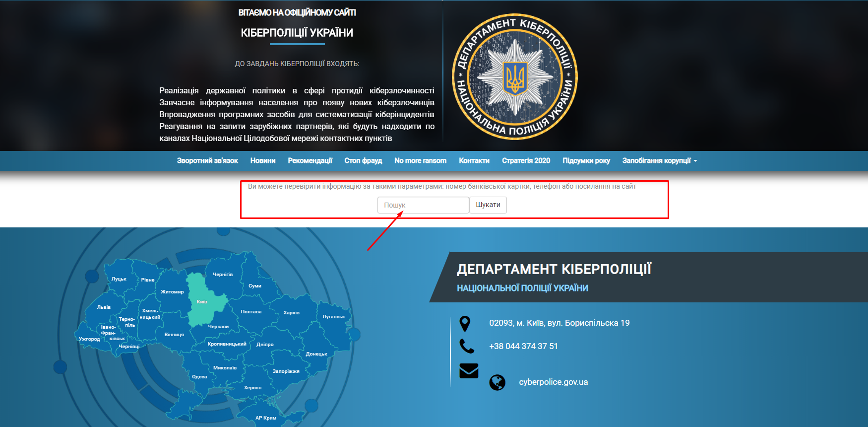
Task: Select the Черкаси region on the map
Action: pos(218,327)
